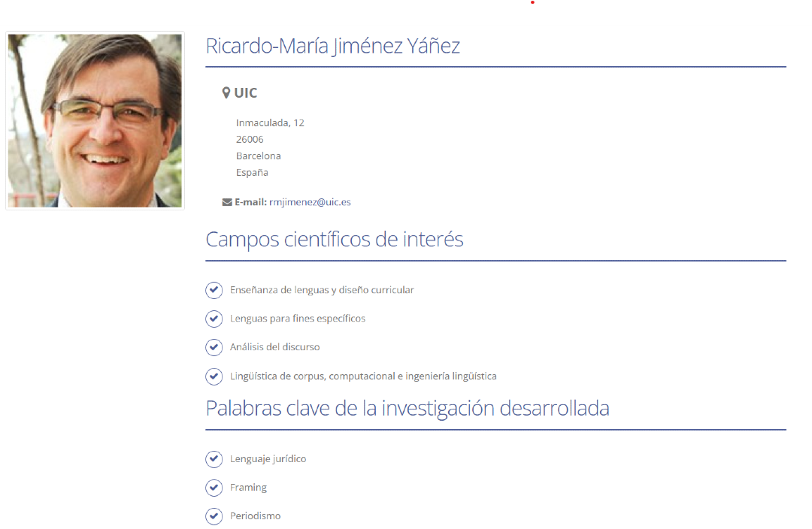This screenshot has height=529, width=812.
Task: Click the Palabras clave de la investigación heading
Action: click(x=407, y=408)
